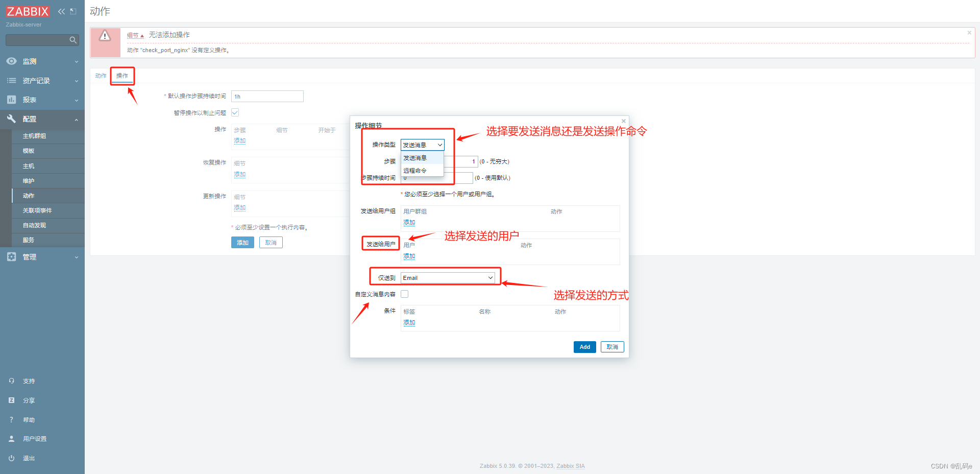Viewport: 980px width, 474px height.
Task: Click Zabbix SIA footer link
Action: coord(571,466)
